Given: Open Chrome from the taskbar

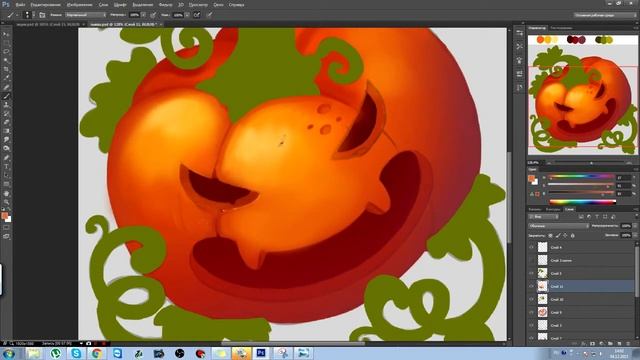Looking at the screenshot, I should (97, 353).
